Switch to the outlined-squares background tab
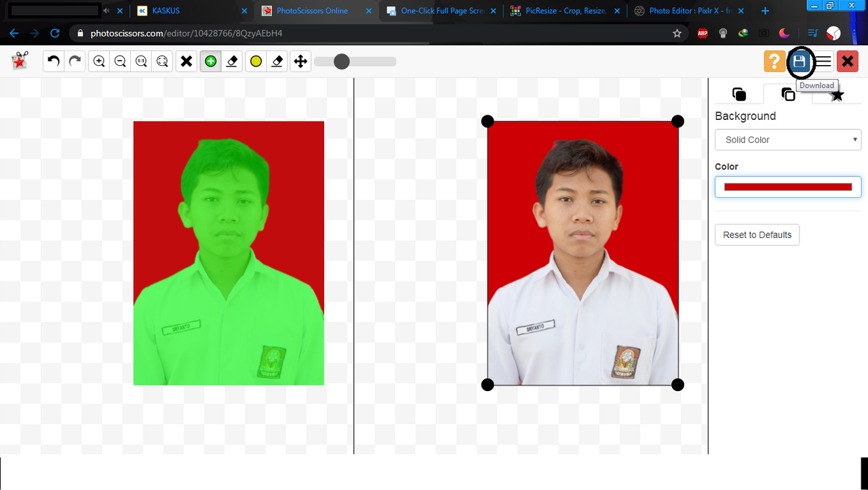This screenshot has width=868, height=490. pos(788,95)
